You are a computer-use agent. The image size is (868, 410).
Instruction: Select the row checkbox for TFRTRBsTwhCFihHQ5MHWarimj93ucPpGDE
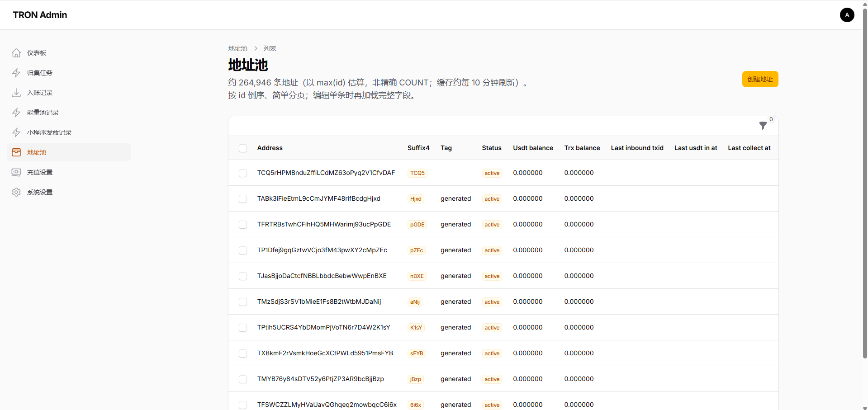[x=243, y=225]
